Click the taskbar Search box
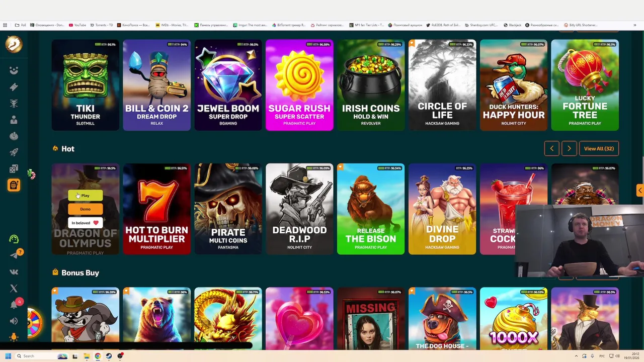Image resolution: width=644 pixels, height=362 pixels. (42, 356)
